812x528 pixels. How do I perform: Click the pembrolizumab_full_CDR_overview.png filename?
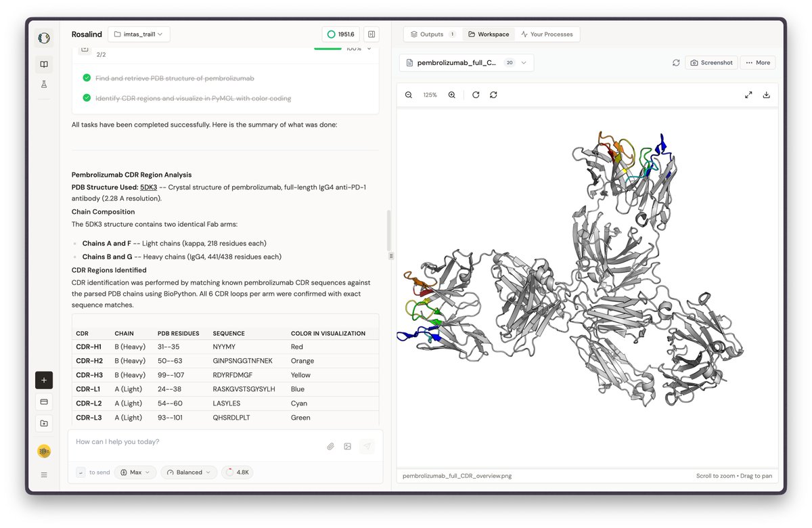[x=457, y=476]
